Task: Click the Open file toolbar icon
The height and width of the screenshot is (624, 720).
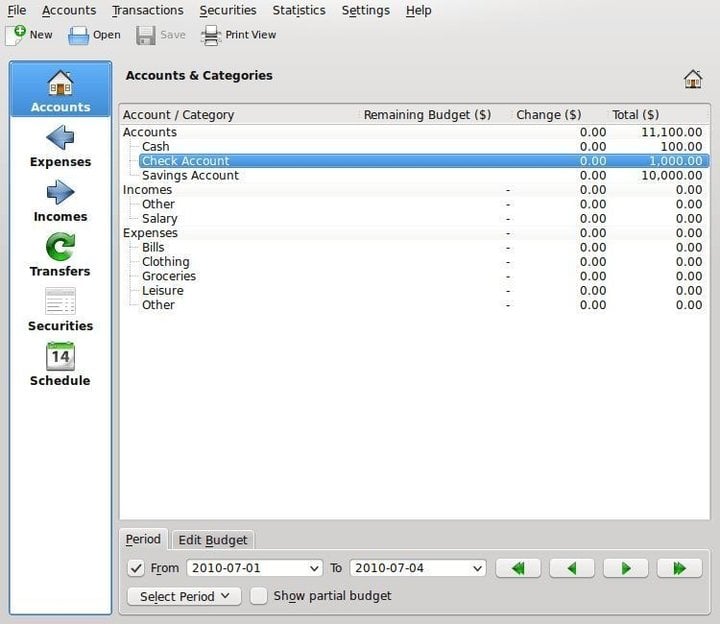Action: click(79, 35)
